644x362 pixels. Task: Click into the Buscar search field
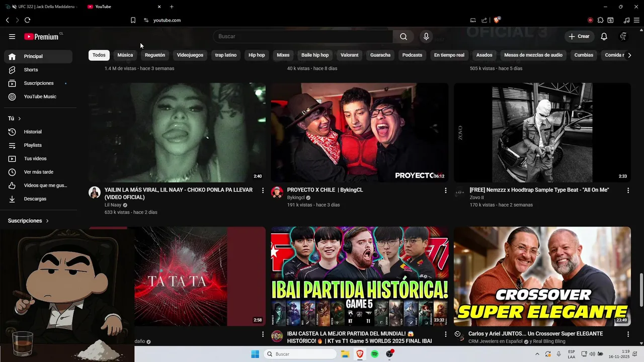pos(303,36)
